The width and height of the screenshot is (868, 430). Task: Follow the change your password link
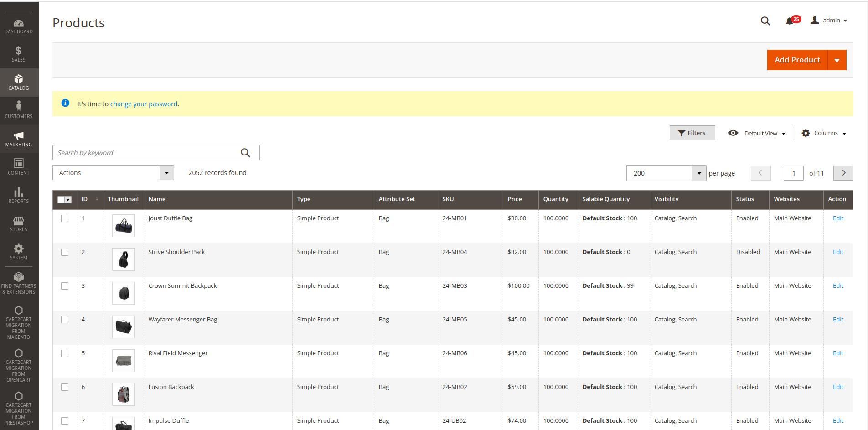click(144, 104)
